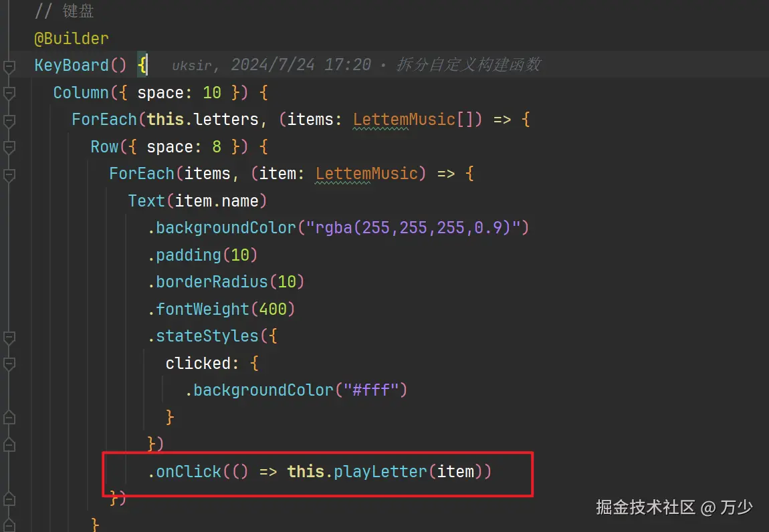769x532 pixels.
Task: Click this.playLetter in the onClick handler
Action: click(x=357, y=472)
